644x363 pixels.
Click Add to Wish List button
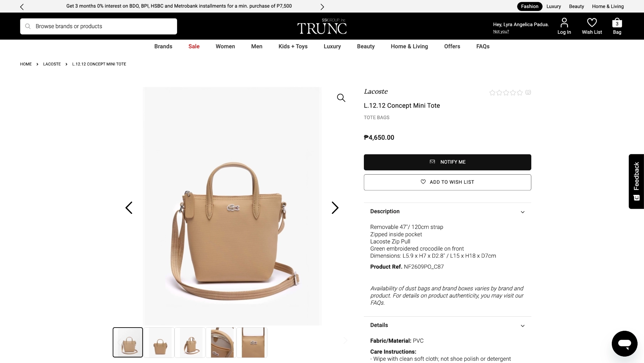[x=448, y=182]
